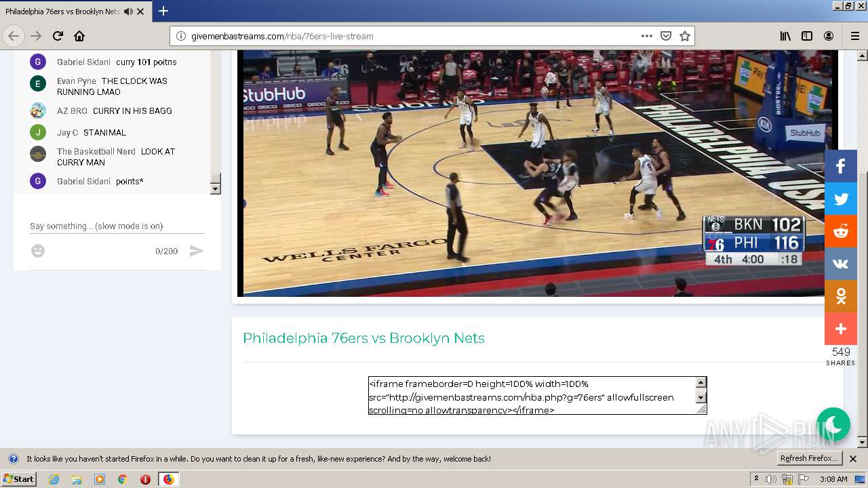The image size is (868, 488).
Task: Save page to Pocket
Action: 666,36
